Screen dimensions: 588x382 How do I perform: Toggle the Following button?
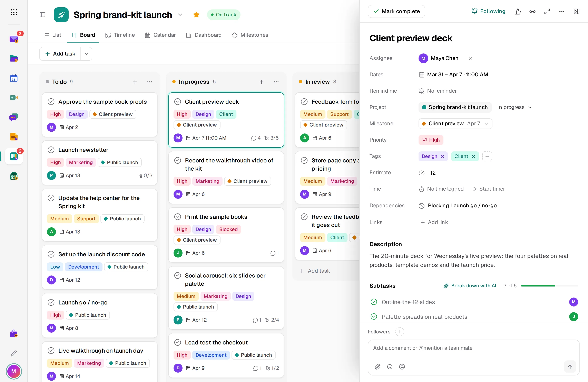tap(488, 11)
